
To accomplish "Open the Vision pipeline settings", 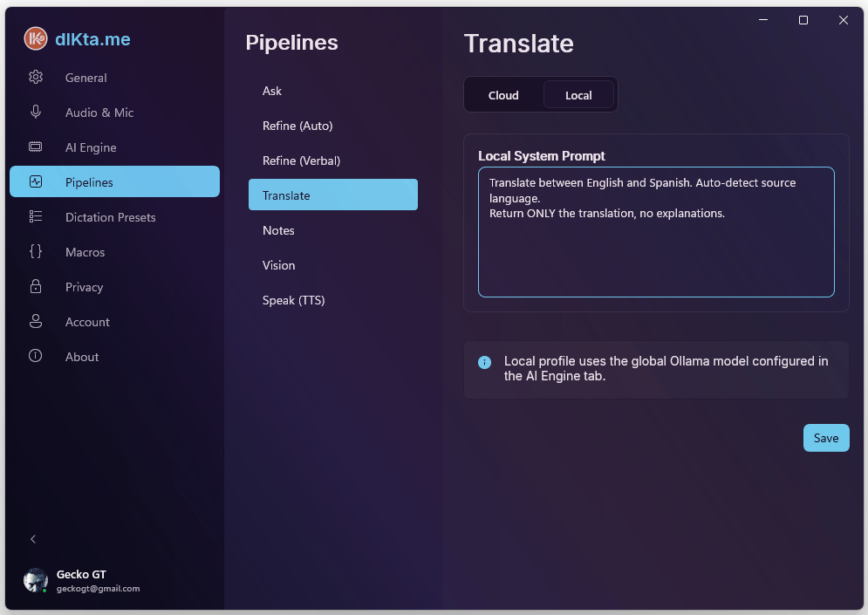I will click(x=279, y=265).
